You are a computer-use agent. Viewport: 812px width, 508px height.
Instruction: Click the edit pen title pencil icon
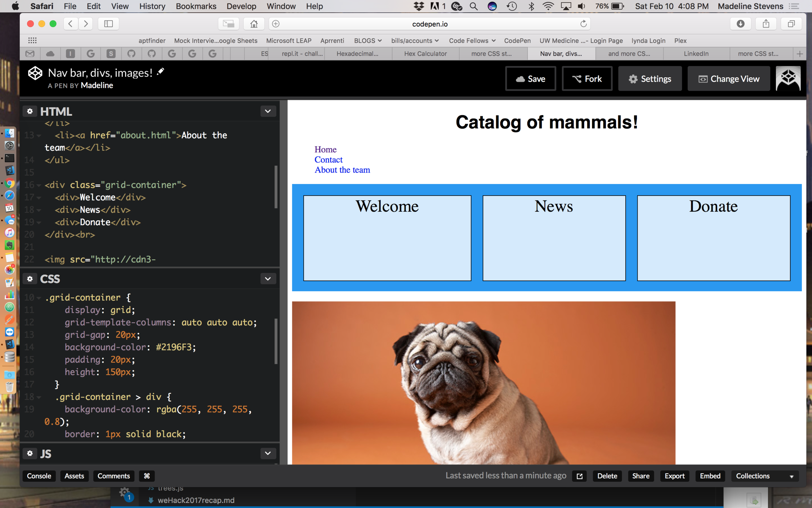pyautogui.click(x=160, y=71)
